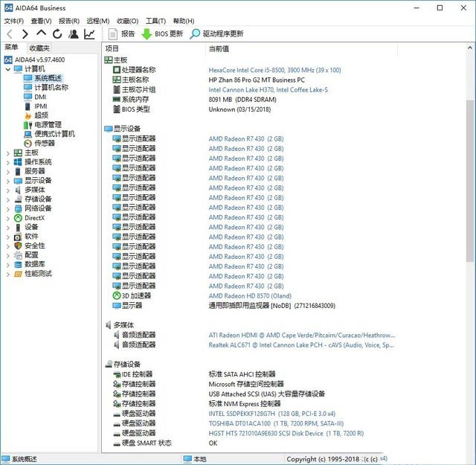Open the ATI Radeon HDMI audio link
Image resolution: width=476 pixels, height=465 pixels.
point(302,336)
